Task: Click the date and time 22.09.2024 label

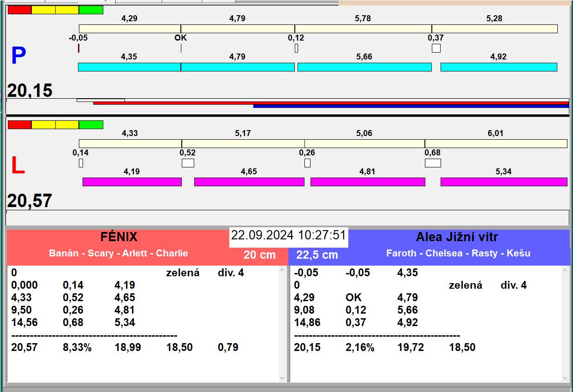Action: 288,235
